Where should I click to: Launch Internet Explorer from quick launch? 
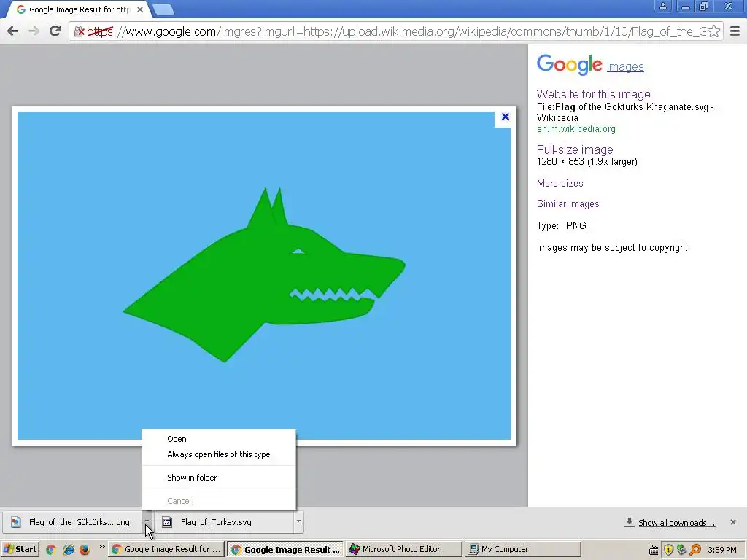pyautogui.click(x=68, y=550)
